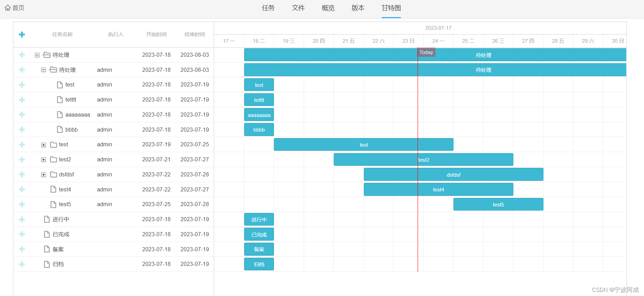Image resolution: width=644 pixels, height=296 pixels.
Task: Open the 任务 tab
Action: (268, 8)
